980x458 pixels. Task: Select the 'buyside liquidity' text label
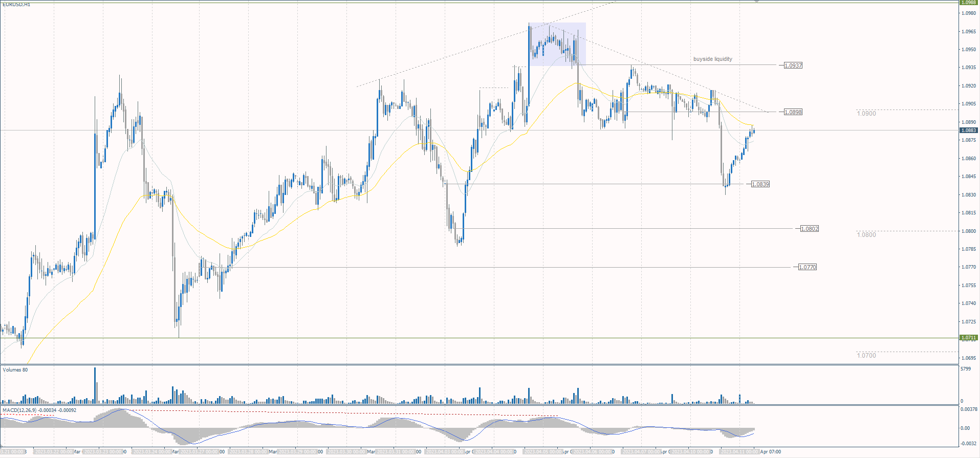[712, 59]
